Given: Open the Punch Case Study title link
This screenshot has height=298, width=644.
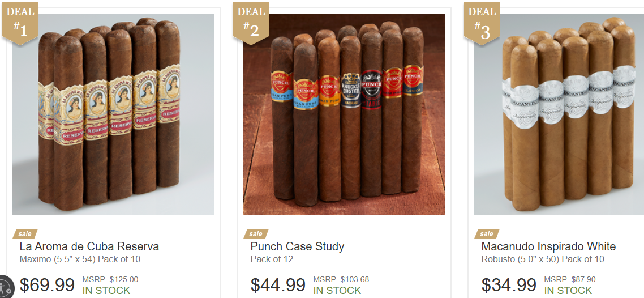Looking at the screenshot, I should coord(297,246).
